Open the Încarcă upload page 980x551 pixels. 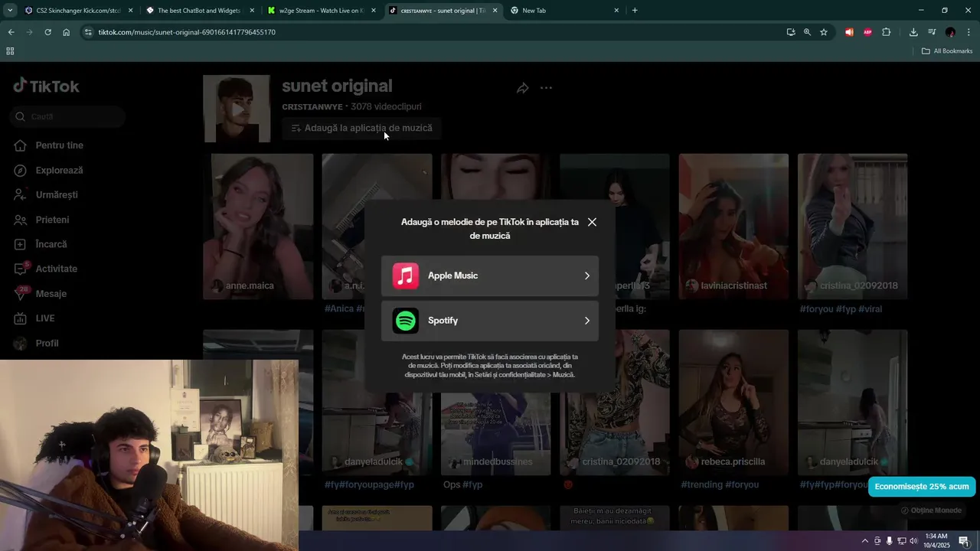click(x=40, y=244)
